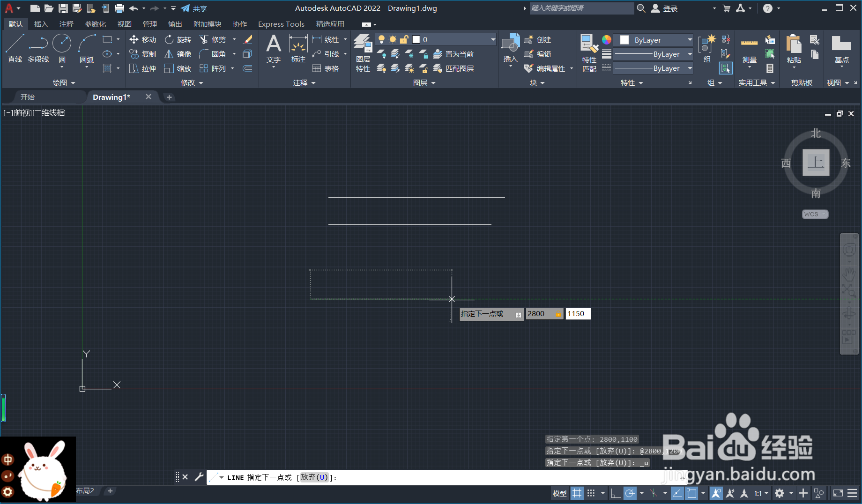The image size is (862, 504).
Task: Click the Plot (print) icon
Action: (x=119, y=8)
